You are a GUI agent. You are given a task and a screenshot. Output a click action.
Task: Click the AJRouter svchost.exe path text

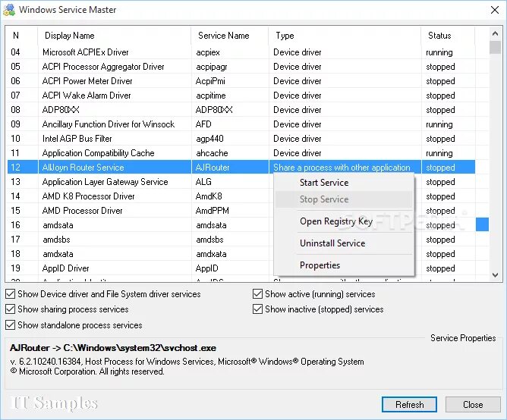[113, 348]
